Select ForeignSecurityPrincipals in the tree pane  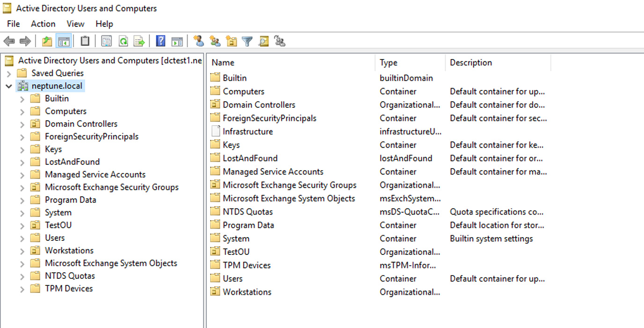click(x=92, y=137)
